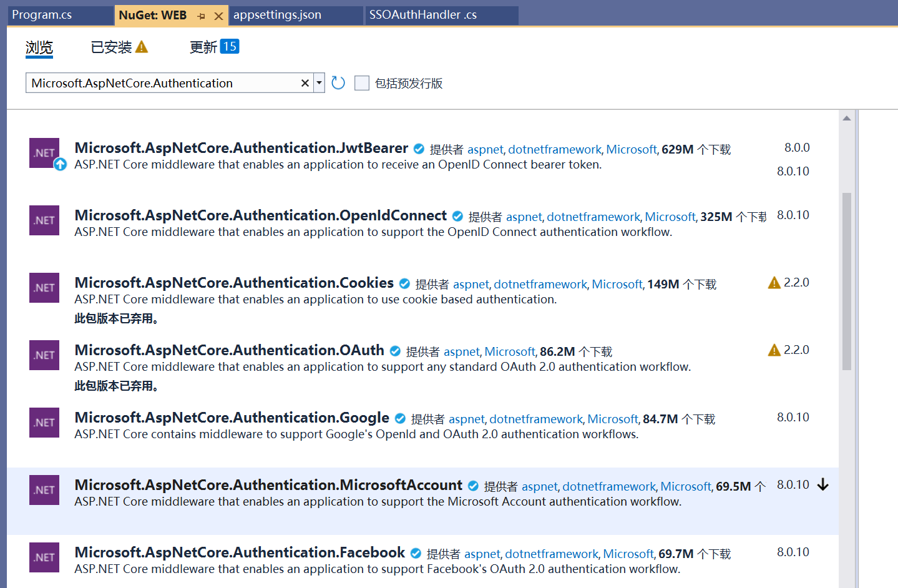Select Microsoft.AspNetCore.Authentication.Facebook package title

[240, 552]
